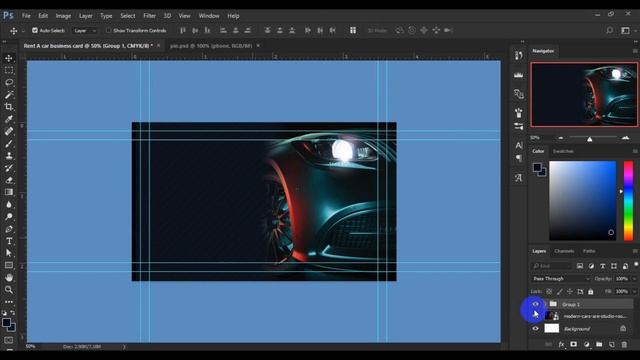Screen dimensions: 640x360
Task: Enable Show Transform Controls checkbox
Action: 108,30
